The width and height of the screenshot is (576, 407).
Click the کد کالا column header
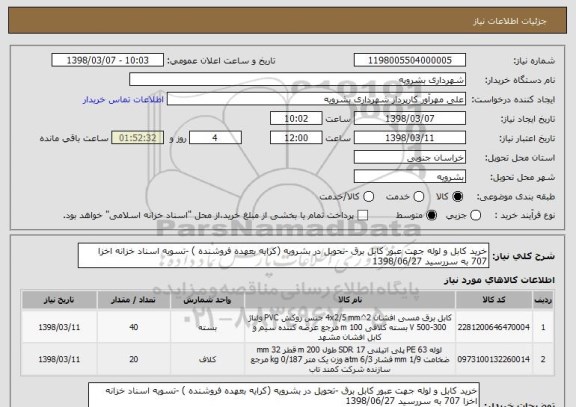tap(494, 300)
